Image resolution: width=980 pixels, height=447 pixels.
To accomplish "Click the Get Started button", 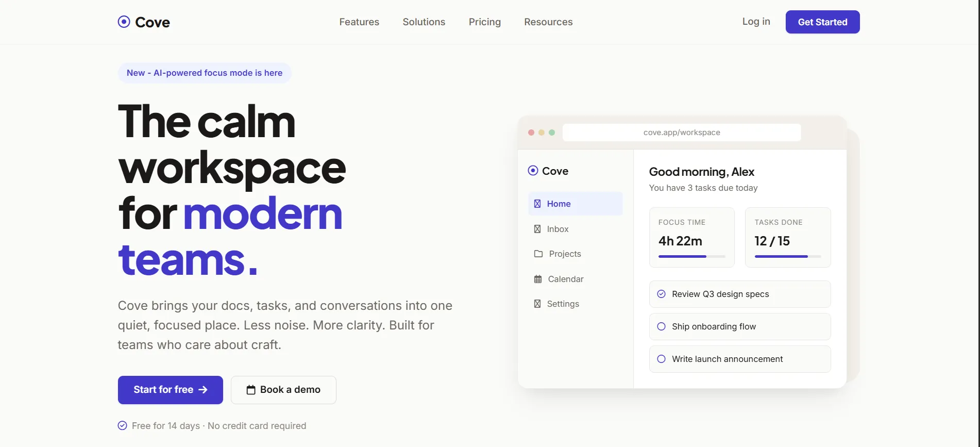I will click(x=822, y=22).
